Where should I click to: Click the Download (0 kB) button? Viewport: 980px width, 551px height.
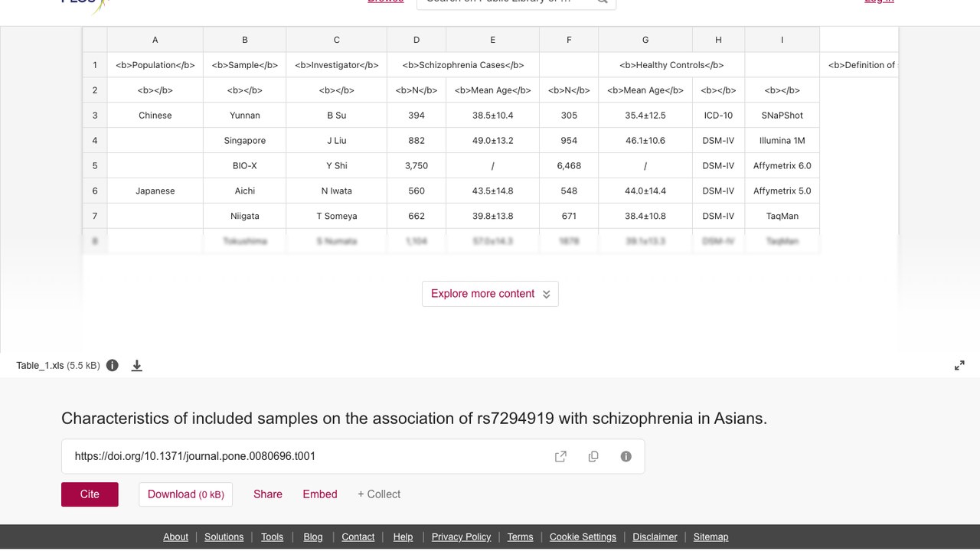tap(185, 494)
